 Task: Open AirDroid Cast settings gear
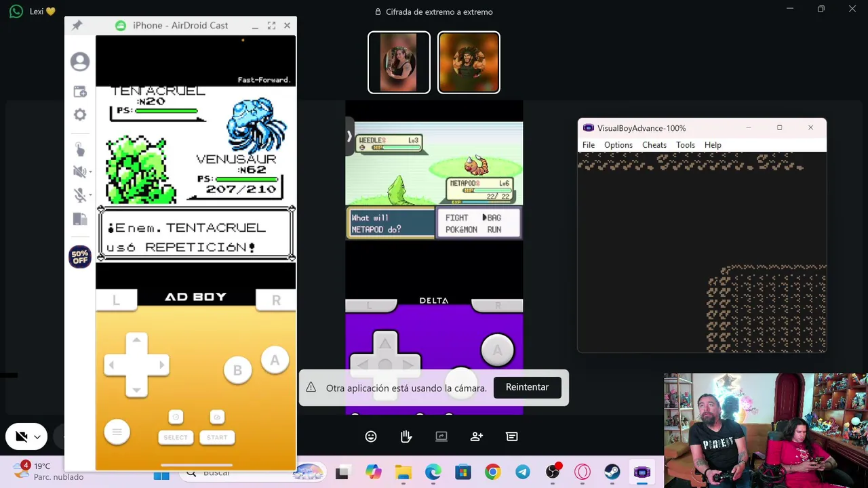tap(80, 115)
